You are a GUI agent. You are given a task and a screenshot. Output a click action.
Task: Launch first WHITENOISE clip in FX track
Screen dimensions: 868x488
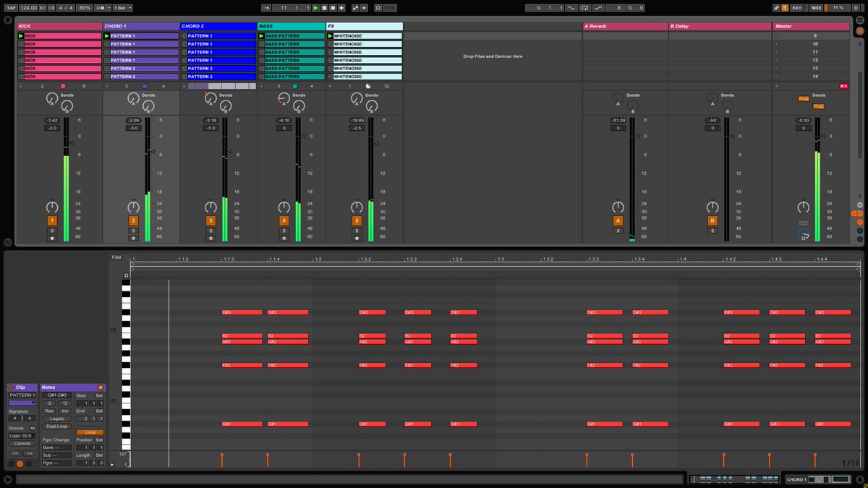330,35
